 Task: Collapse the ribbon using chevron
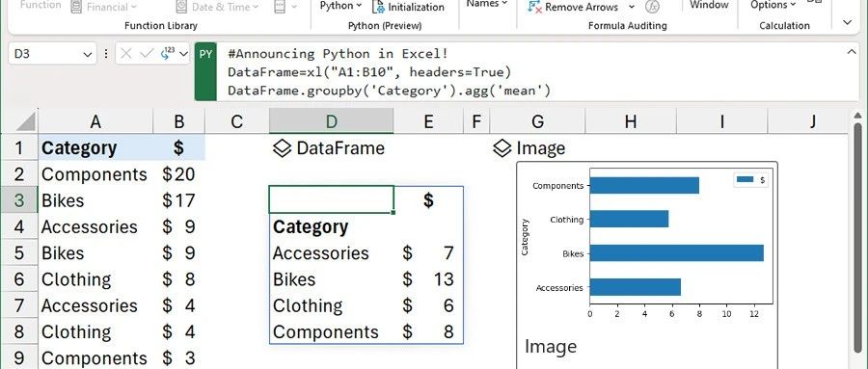click(x=847, y=22)
